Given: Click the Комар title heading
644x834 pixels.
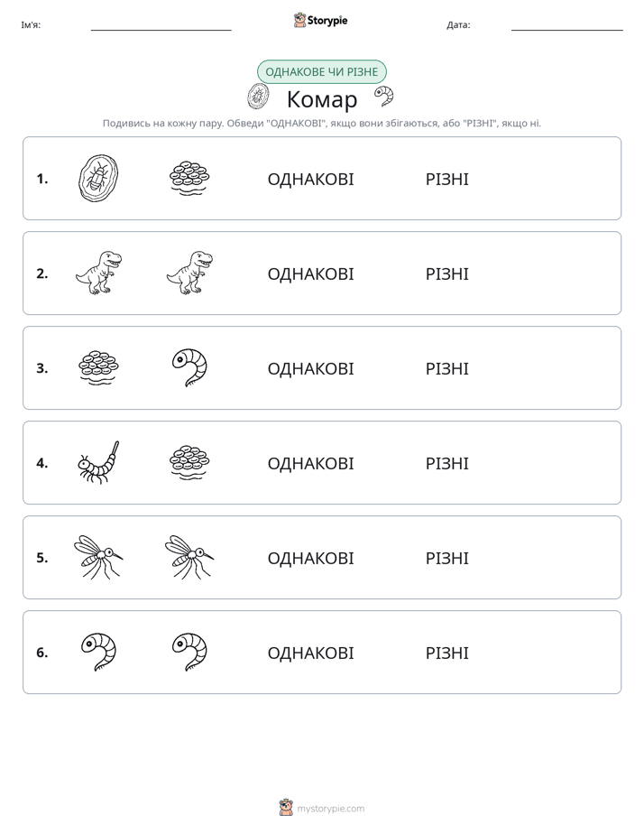Looking at the screenshot, I should coord(322,99).
